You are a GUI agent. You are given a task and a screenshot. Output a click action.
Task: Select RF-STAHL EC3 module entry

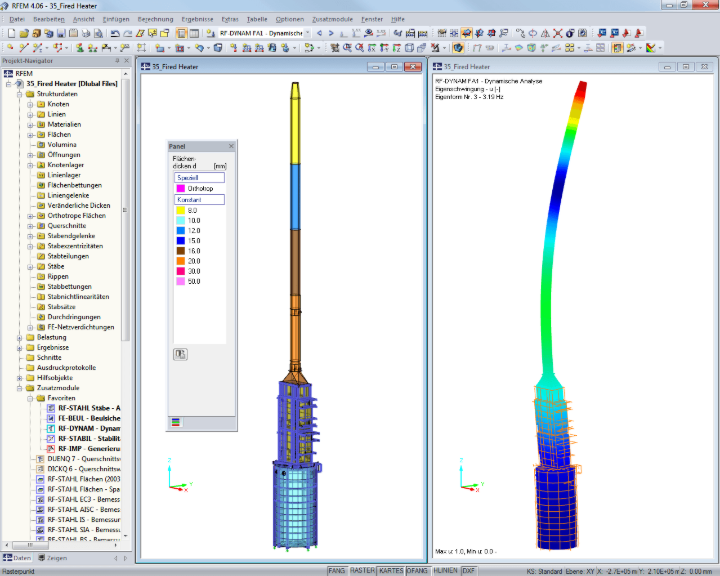79,499
